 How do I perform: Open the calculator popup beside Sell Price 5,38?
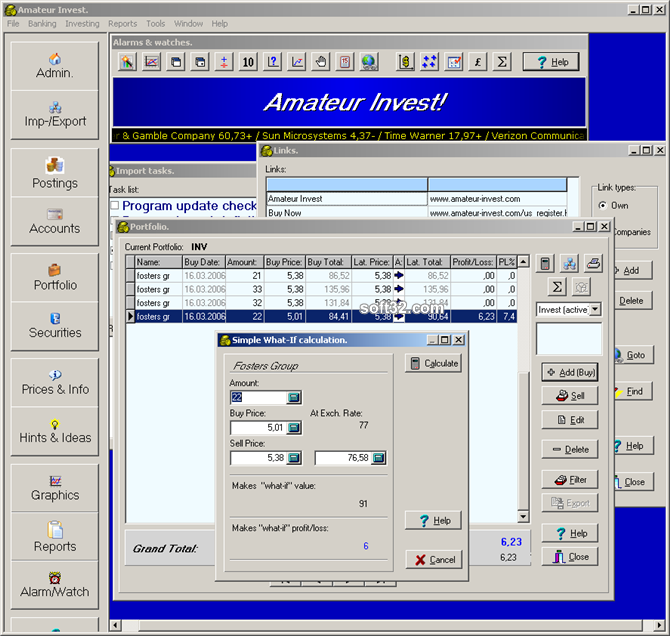[294, 458]
